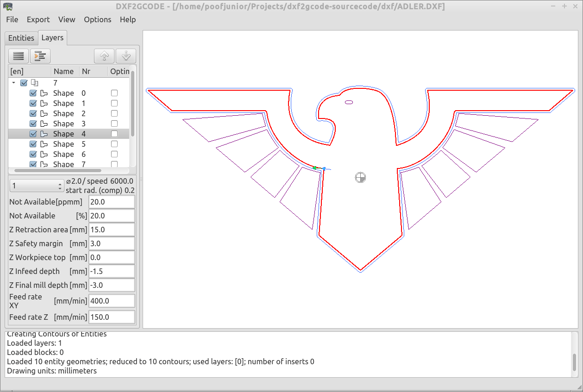Open the Options menu

tap(97, 19)
